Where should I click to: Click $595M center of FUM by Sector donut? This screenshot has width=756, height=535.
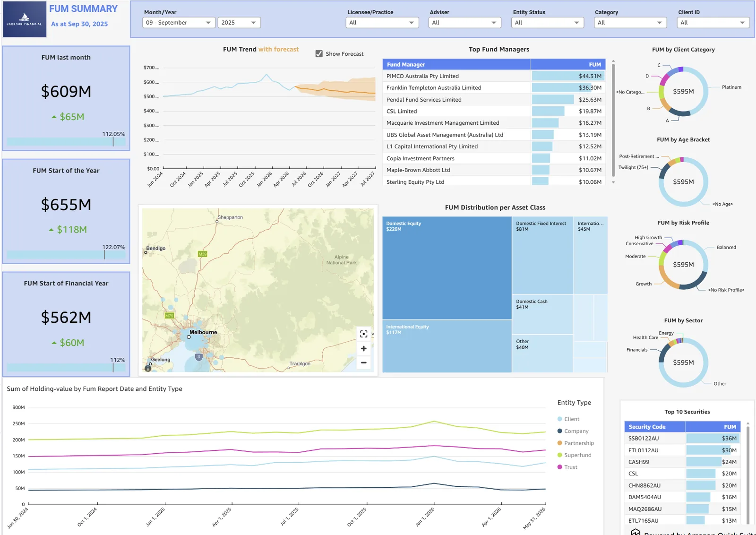(x=683, y=363)
